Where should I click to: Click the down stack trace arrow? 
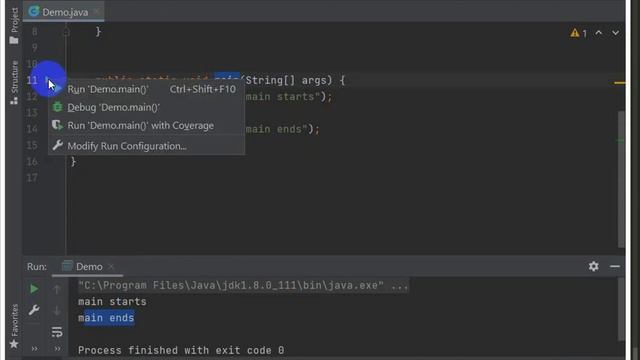click(57, 310)
